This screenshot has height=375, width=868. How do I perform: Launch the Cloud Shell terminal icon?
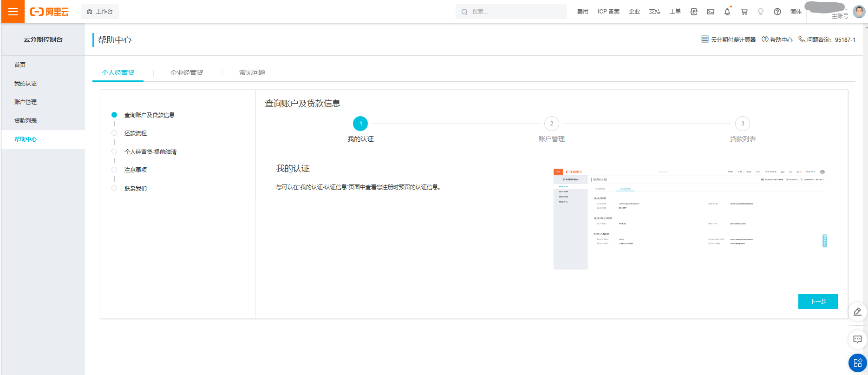pos(711,12)
